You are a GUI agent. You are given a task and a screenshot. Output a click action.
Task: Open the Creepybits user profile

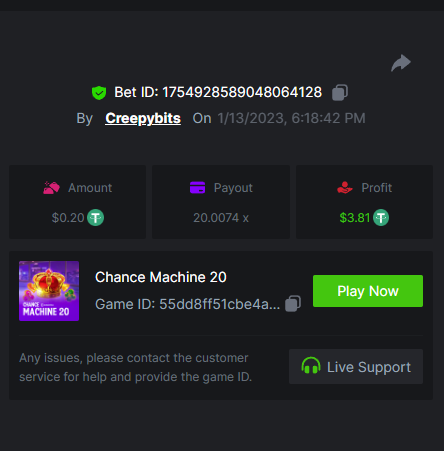point(143,118)
